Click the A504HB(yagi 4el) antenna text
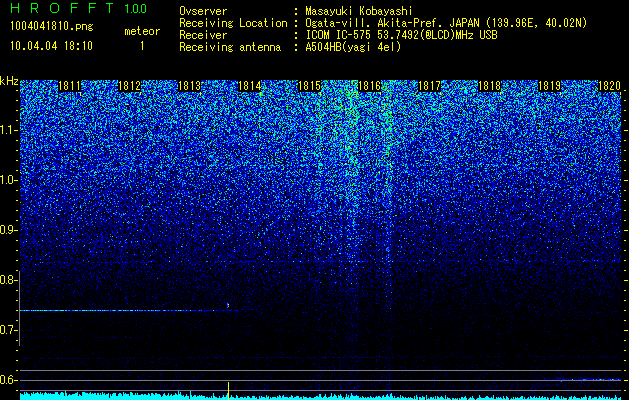The image size is (629, 400). (353, 47)
